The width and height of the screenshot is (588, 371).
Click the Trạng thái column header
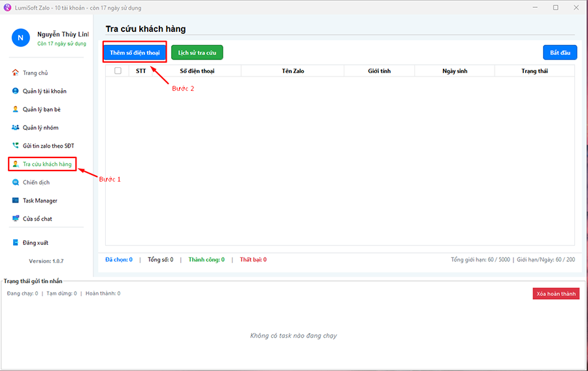coord(534,71)
